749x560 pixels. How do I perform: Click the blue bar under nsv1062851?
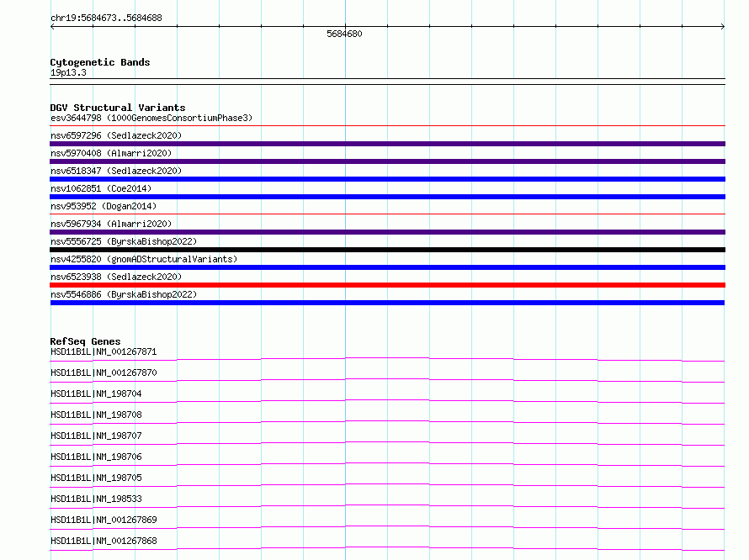pos(387,197)
